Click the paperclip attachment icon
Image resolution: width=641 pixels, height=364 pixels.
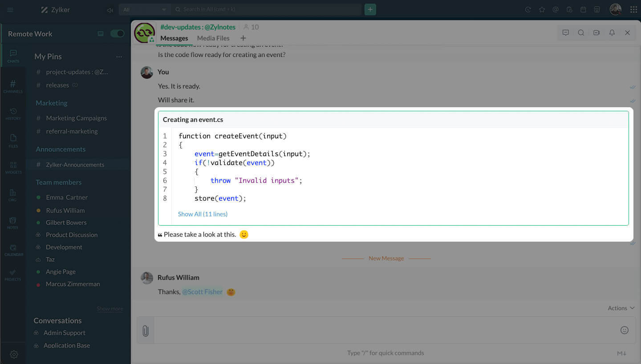(145, 331)
